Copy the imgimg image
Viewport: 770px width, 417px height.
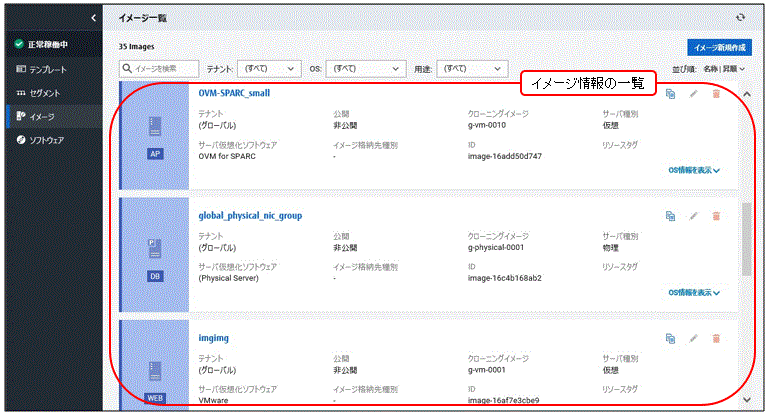[x=670, y=338]
